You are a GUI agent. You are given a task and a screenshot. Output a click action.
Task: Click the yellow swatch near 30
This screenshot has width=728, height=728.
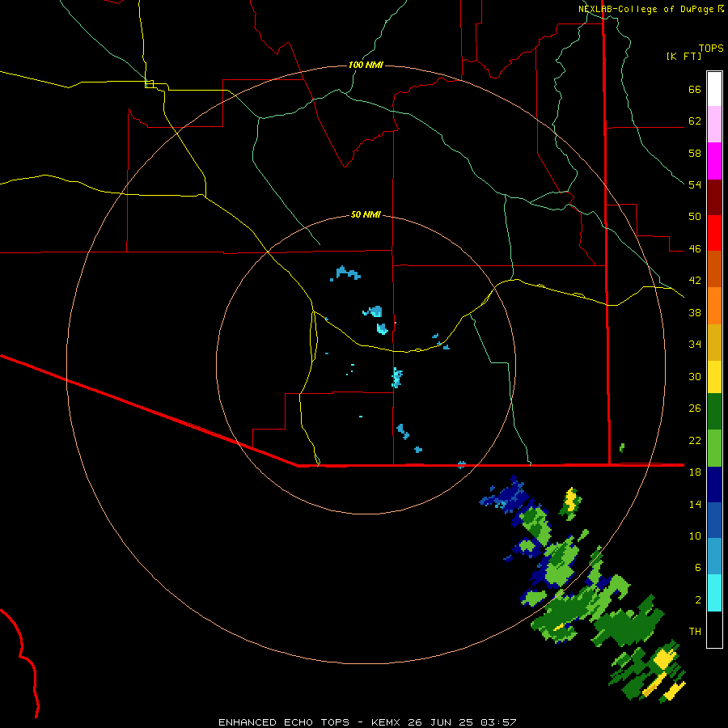(x=714, y=377)
